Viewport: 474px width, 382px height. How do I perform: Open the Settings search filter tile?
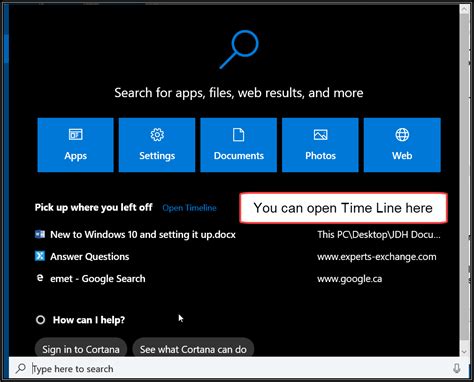pyautogui.click(x=157, y=145)
